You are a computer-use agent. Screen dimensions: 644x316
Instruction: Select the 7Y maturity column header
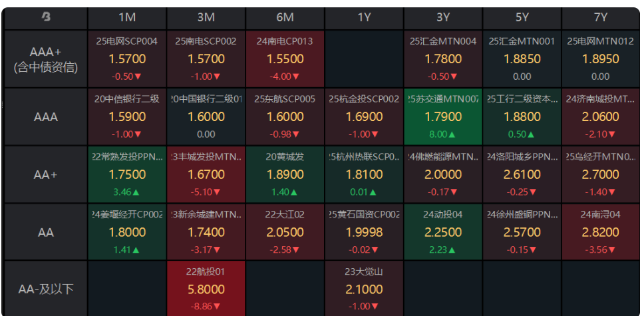tap(601, 17)
